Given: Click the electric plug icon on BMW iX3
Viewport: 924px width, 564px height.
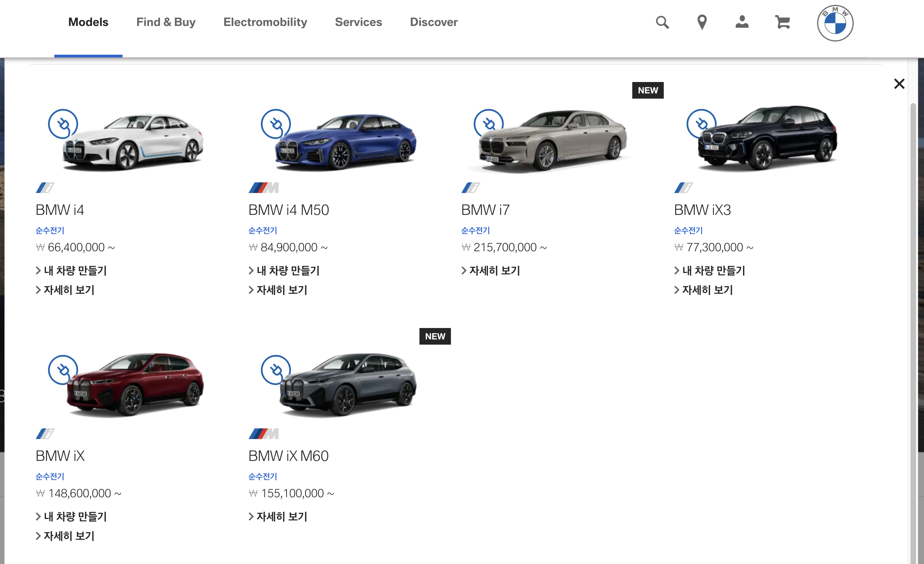Looking at the screenshot, I should click(x=701, y=124).
